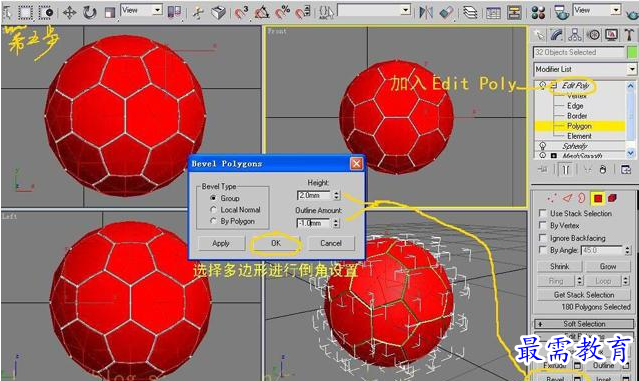Open the Render Scene teapot icon

[562, 13]
